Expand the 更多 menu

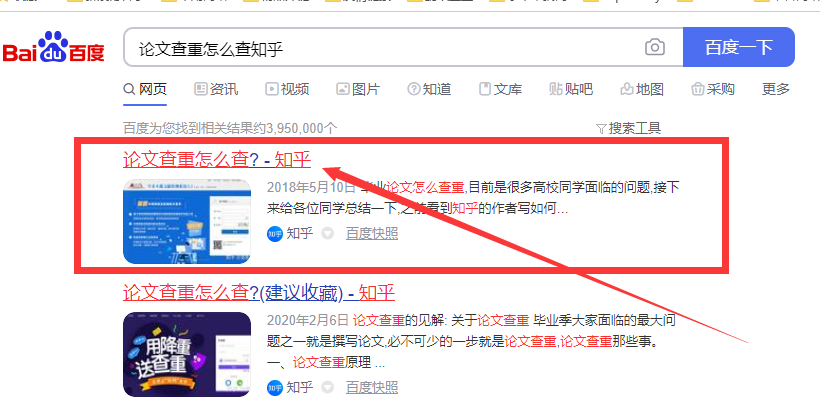(x=776, y=89)
